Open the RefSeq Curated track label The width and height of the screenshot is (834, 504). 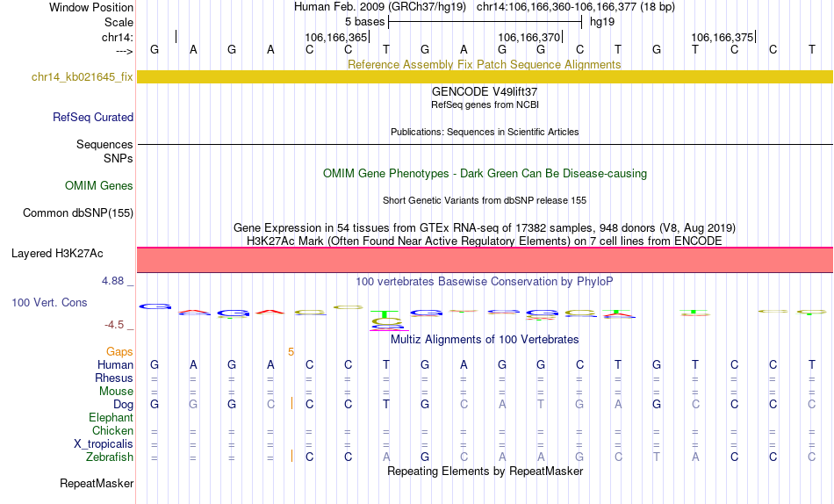coord(92,117)
